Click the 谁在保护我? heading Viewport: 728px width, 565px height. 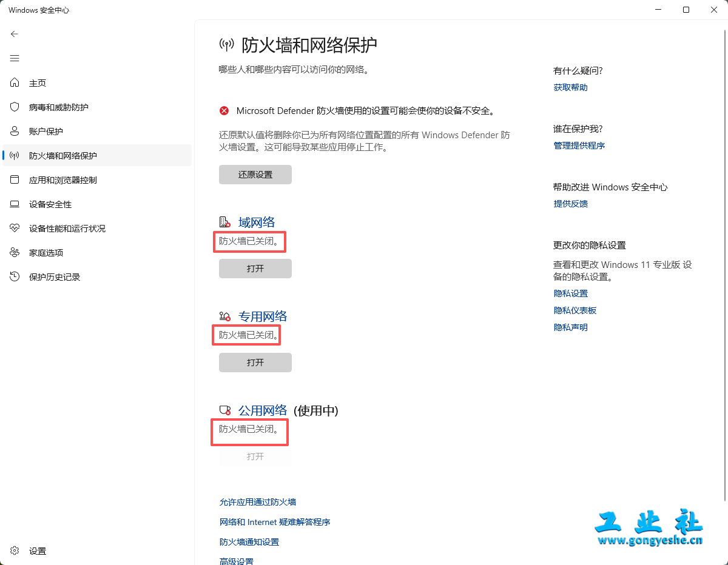578,129
